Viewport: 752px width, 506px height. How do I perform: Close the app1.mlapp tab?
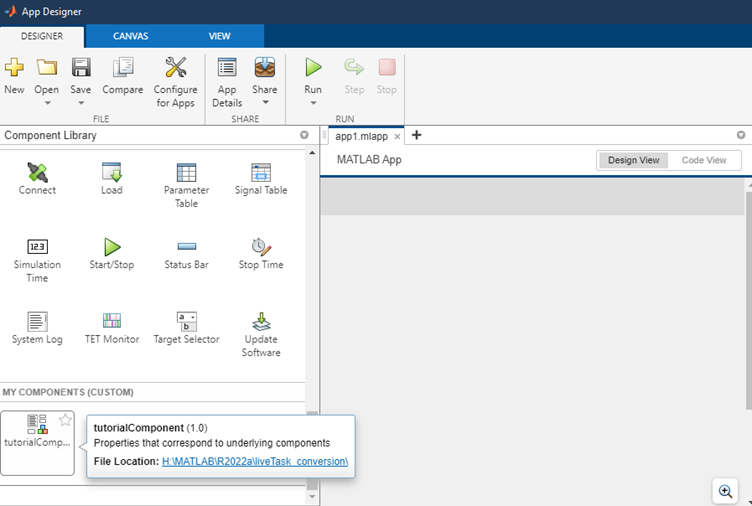[x=397, y=137]
